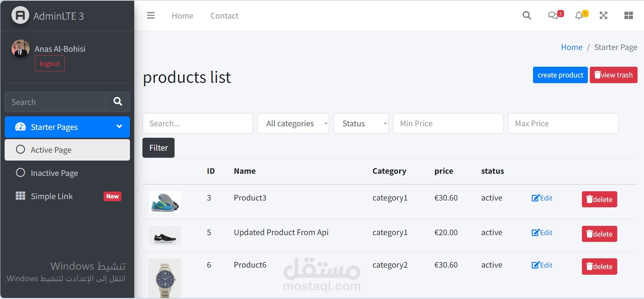
Task: Open the navbar search magnifier icon
Action: pyautogui.click(x=527, y=15)
